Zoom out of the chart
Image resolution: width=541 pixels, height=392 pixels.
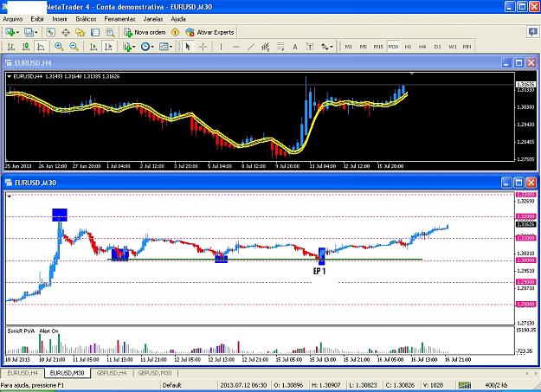[x=74, y=47]
